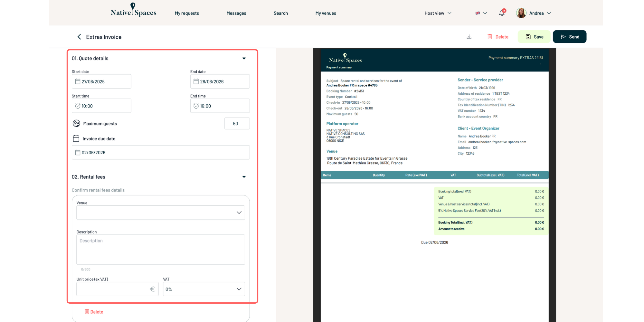The width and height of the screenshot is (644, 322).
Task: Download the invoice with the download icon
Action: coord(469,37)
